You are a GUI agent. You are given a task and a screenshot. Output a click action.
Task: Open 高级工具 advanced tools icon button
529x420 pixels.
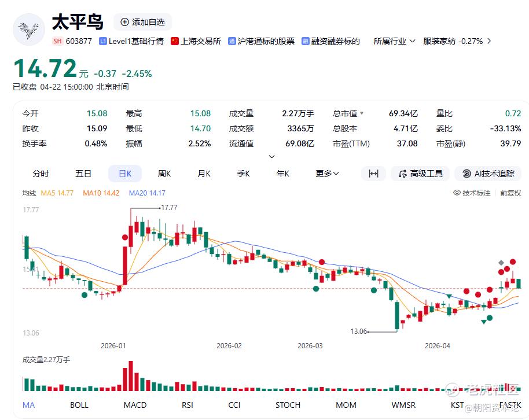pyautogui.click(x=402, y=174)
